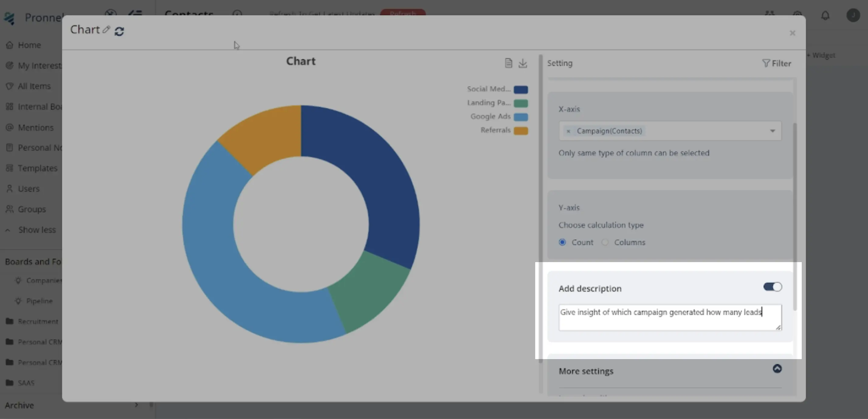Click the Home icon in sidebar
This screenshot has width=868, height=419.
[x=10, y=45]
